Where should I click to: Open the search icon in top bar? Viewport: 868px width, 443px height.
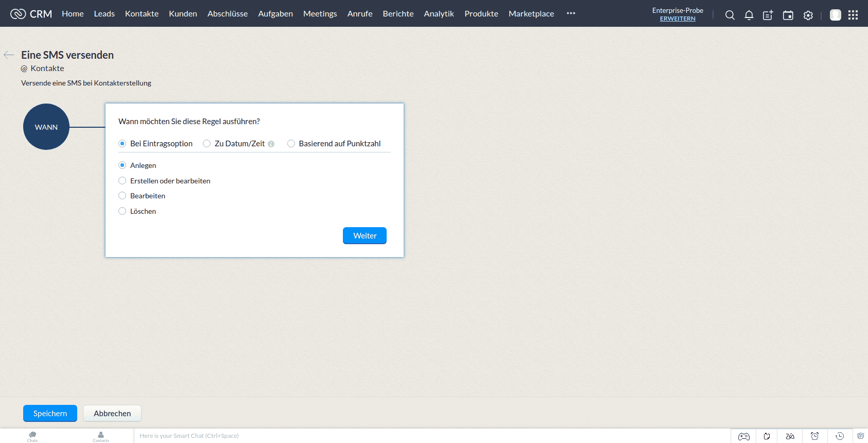tap(730, 15)
